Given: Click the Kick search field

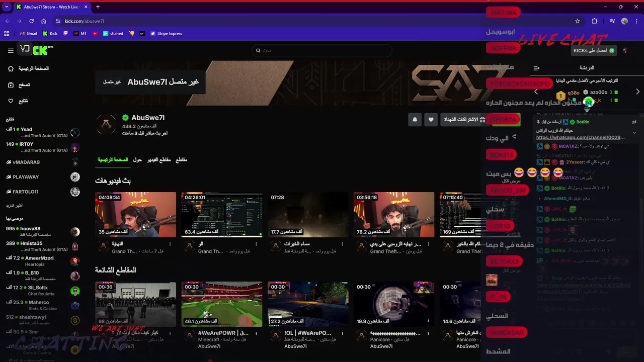Looking at the screenshot, I should click(x=321, y=51).
